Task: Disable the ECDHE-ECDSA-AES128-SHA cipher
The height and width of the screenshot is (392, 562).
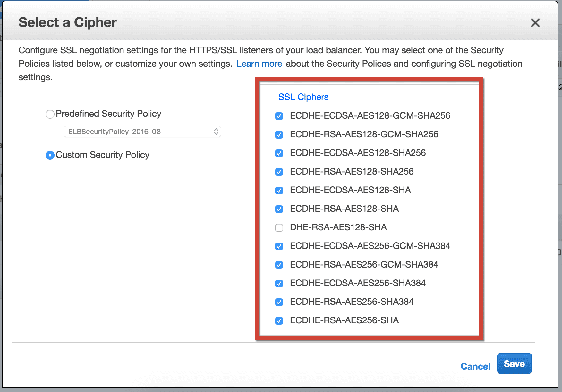Action: (x=279, y=191)
